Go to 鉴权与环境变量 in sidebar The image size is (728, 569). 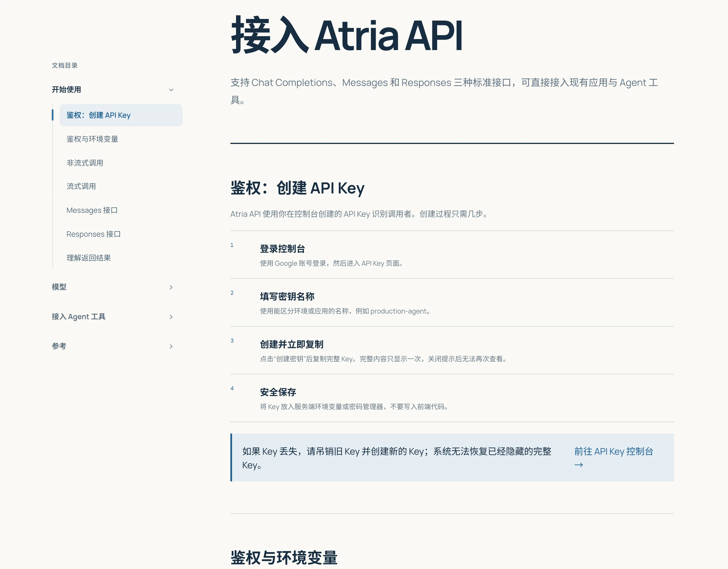[92, 139]
